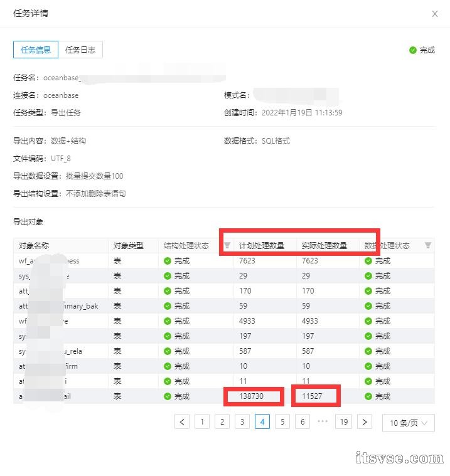The image size is (450, 476).
Task: Click the pagination ellipsis to skip pages
Action: pyautogui.click(x=323, y=421)
